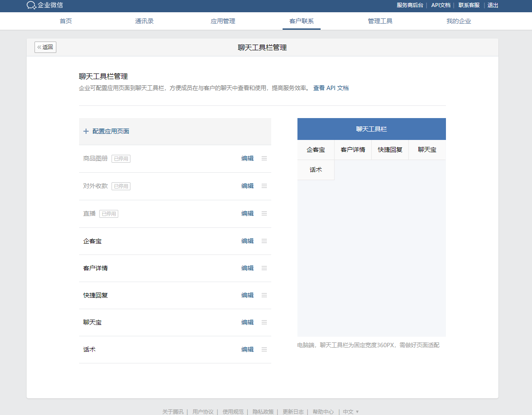Click the drag handle icon next to 话术
This screenshot has width=532, height=415.
(264, 349)
